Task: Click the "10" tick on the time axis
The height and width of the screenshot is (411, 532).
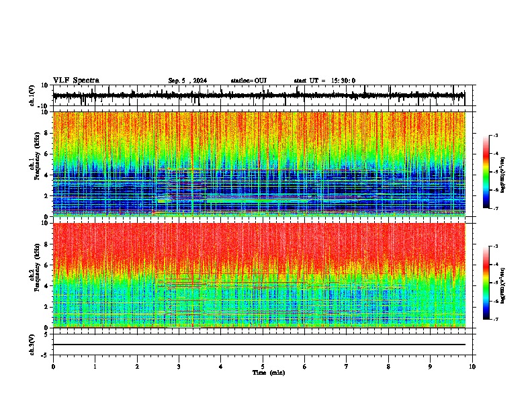Action: coord(472,367)
